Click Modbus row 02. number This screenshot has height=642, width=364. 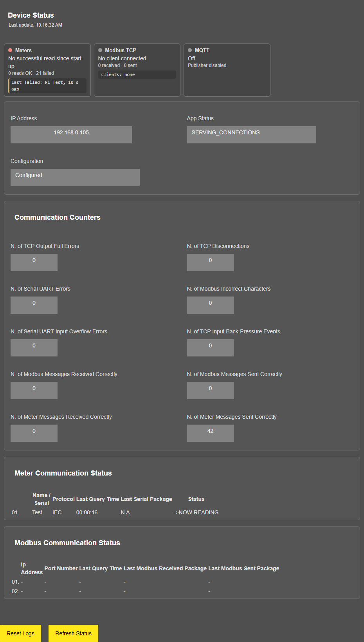click(x=15, y=591)
